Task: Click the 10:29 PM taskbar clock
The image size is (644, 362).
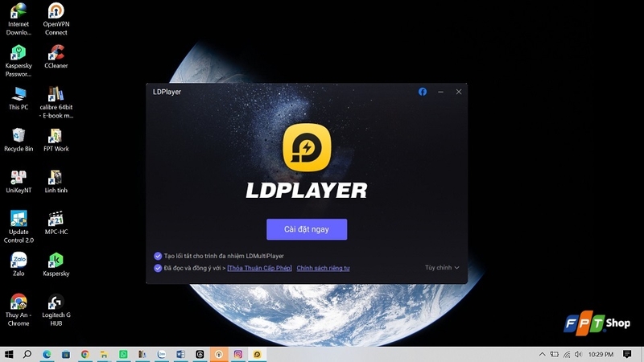Action: (601, 354)
